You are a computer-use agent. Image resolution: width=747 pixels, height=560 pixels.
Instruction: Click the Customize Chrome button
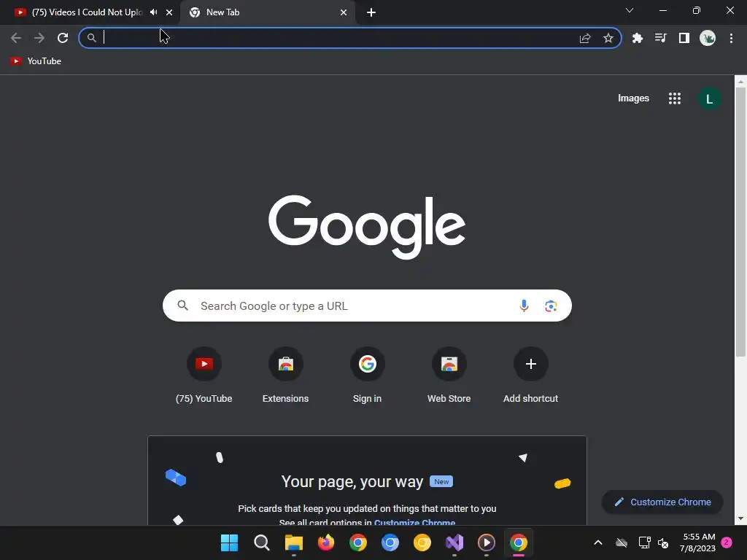point(662,502)
